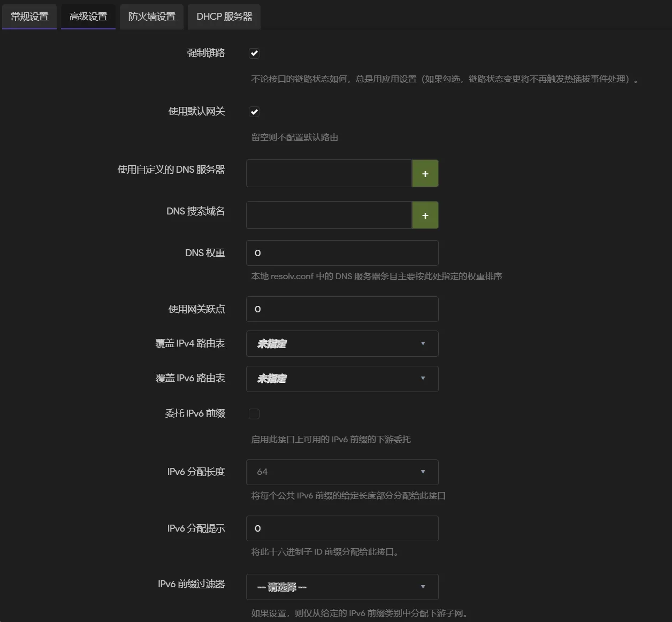Open the 覆盖 IPv6 路由表 dropdown
672x622 pixels.
point(341,379)
